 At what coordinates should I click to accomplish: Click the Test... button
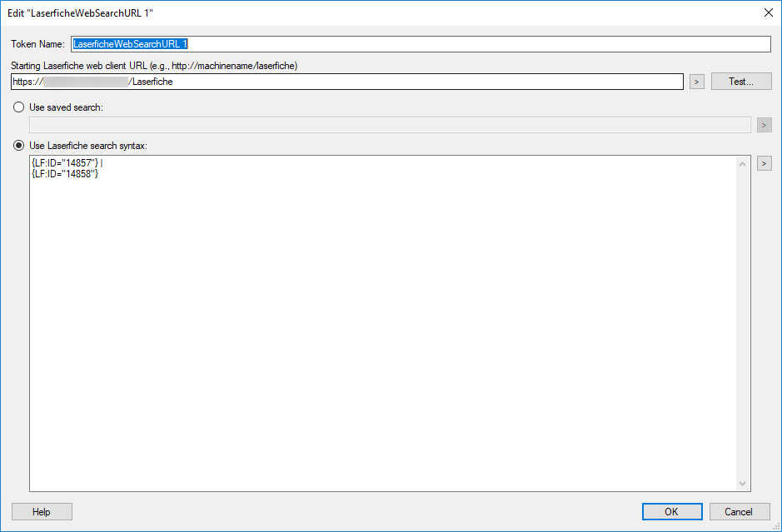point(741,82)
